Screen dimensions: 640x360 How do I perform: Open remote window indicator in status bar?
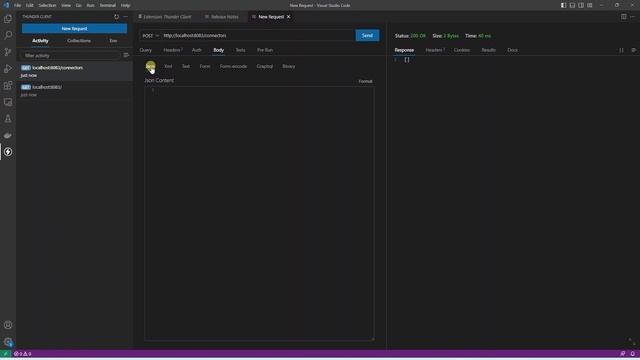5,354
